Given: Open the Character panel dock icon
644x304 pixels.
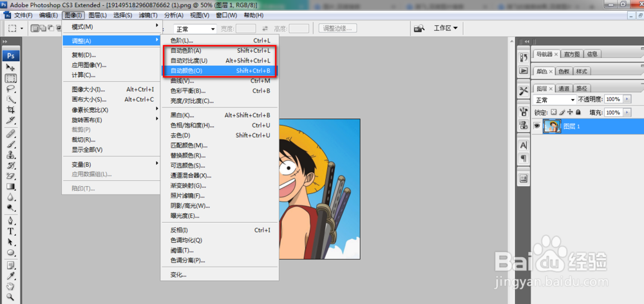Looking at the screenshot, I should click(x=524, y=145).
